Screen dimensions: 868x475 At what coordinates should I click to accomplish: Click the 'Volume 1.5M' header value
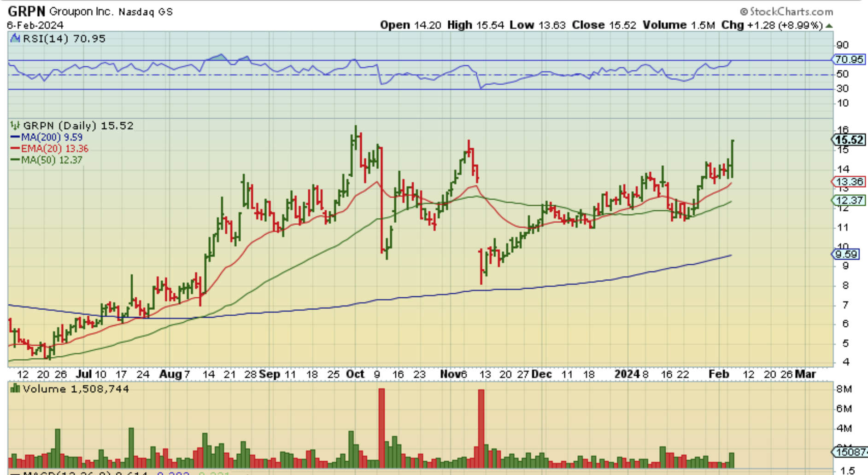679,25
